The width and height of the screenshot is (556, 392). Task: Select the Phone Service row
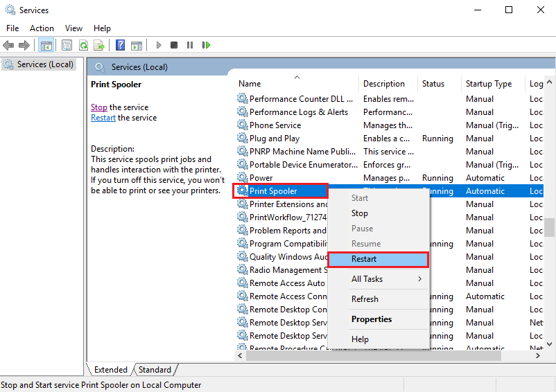coord(389,125)
